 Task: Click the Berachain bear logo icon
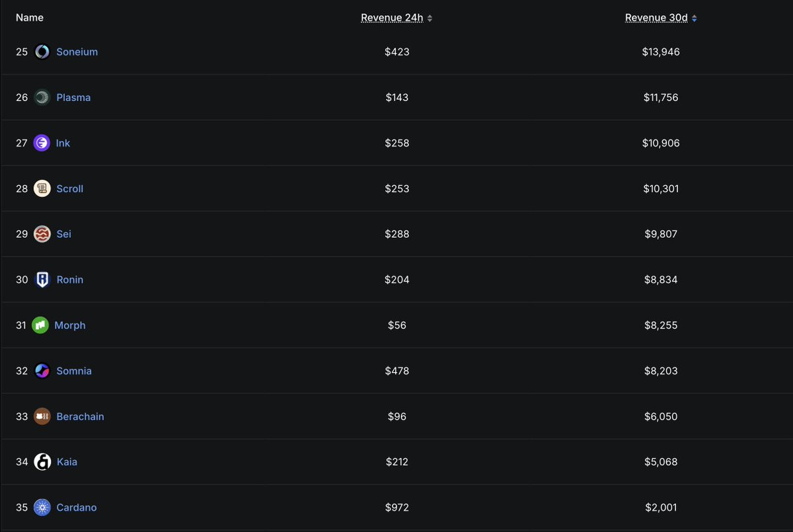tap(42, 416)
